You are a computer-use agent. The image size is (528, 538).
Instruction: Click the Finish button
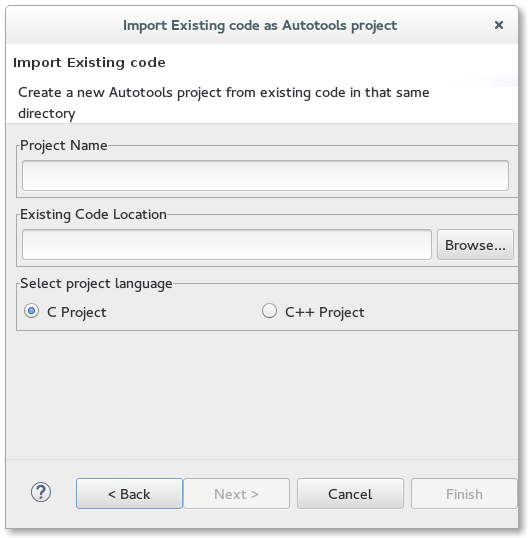pos(464,494)
